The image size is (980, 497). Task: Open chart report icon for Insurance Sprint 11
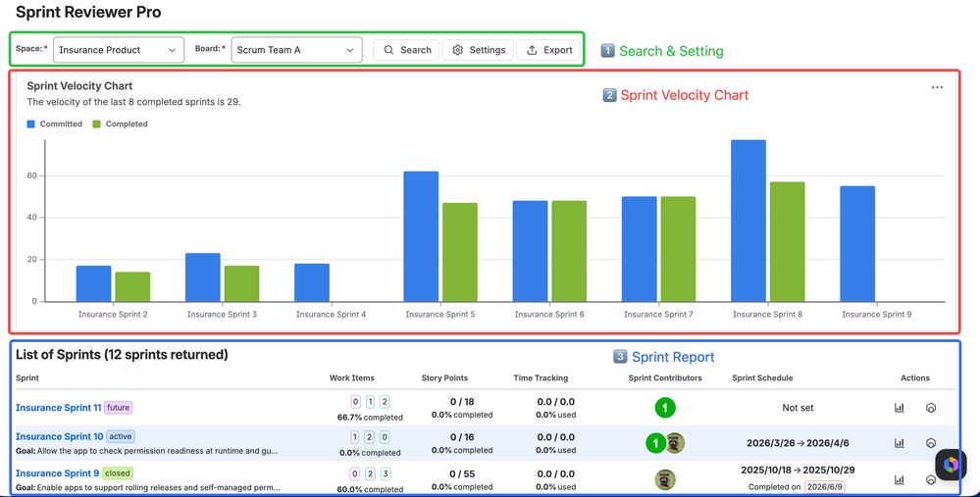coord(900,408)
